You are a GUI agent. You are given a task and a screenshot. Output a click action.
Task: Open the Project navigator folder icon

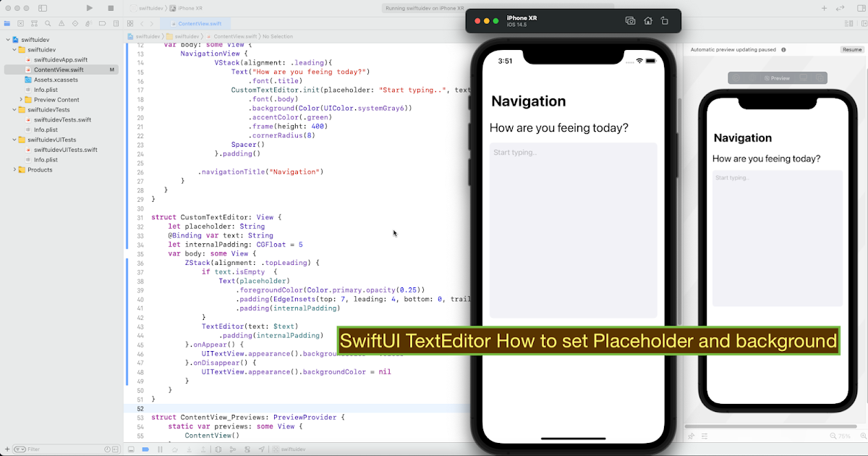click(x=7, y=24)
